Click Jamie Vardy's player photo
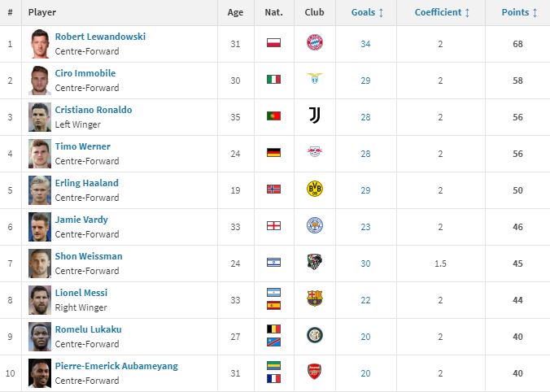This screenshot has width=550, height=392. click(x=40, y=227)
